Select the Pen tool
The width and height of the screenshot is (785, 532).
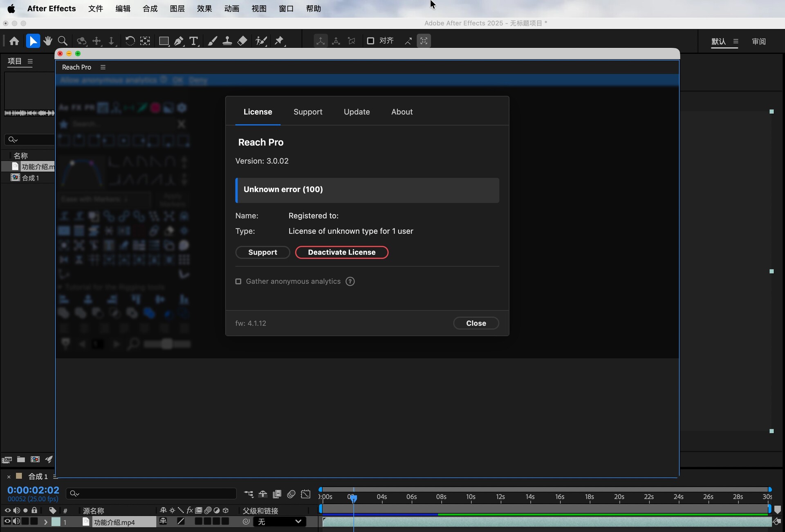coord(179,41)
